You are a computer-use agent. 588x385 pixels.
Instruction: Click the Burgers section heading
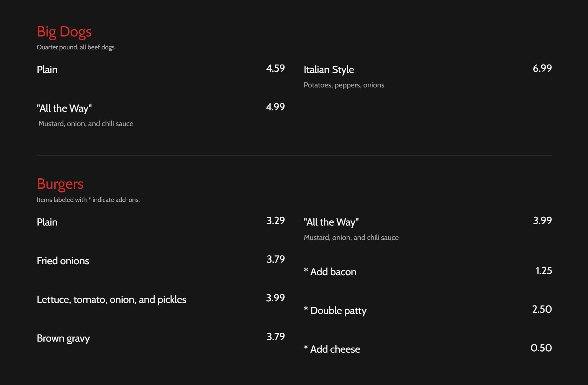[60, 184]
